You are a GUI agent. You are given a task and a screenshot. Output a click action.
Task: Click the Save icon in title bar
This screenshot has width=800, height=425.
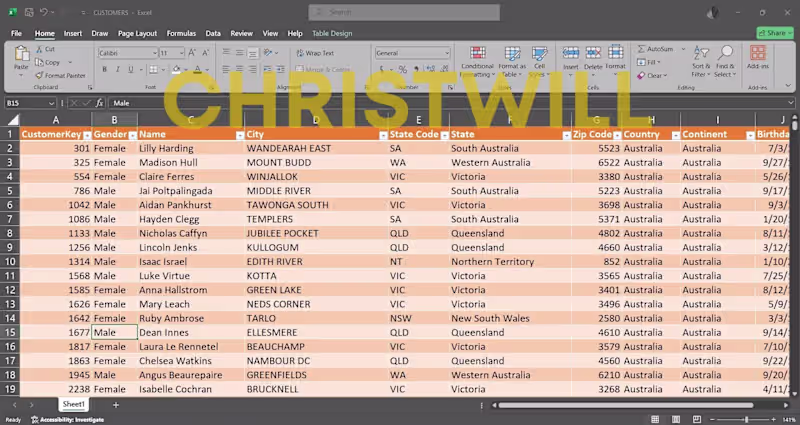(29, 12)
